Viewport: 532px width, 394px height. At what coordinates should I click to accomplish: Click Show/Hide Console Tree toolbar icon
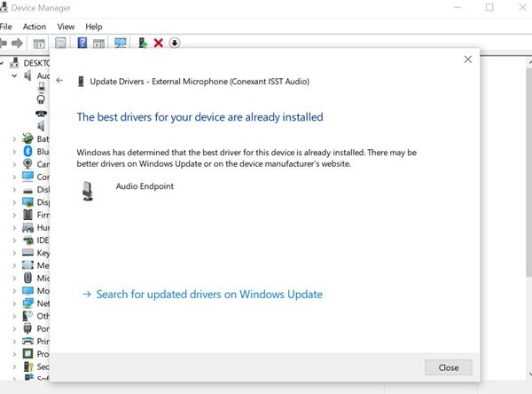[x=39, y=43]
